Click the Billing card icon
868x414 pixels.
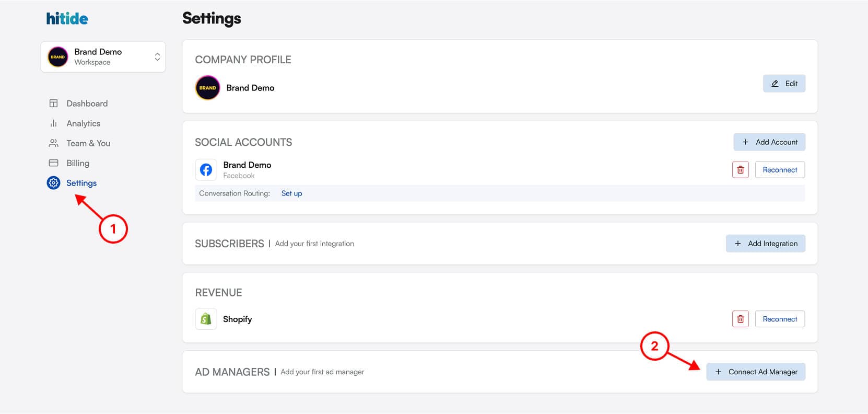coord(53,163)
